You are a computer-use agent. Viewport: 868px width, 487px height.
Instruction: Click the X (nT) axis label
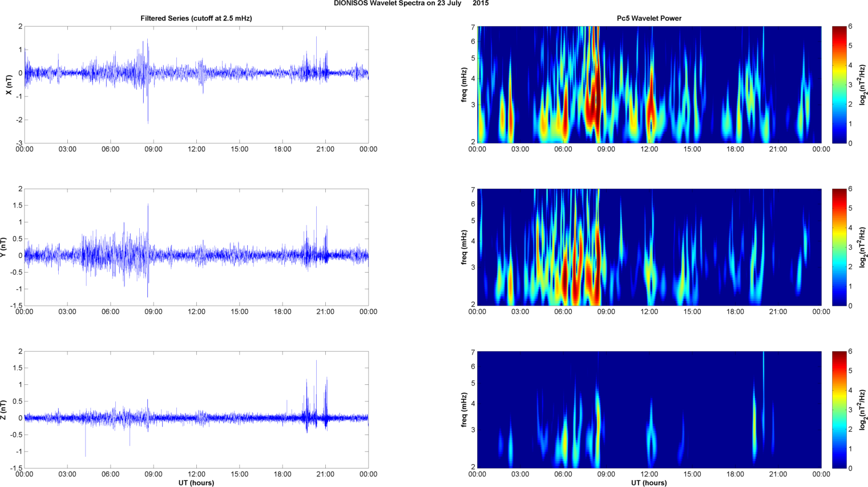click(x=9, y=85)
